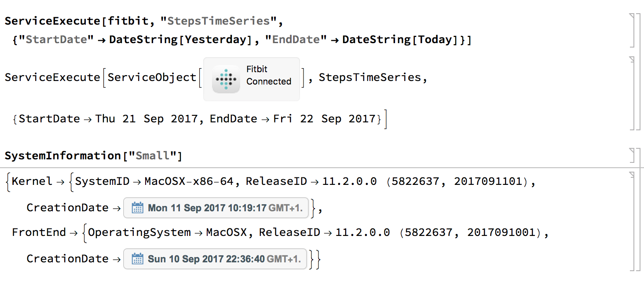Screen dimensions: 644x287
Task: Click the outer group bracket of ServiceExecute cells
Action: pos(638,72)
